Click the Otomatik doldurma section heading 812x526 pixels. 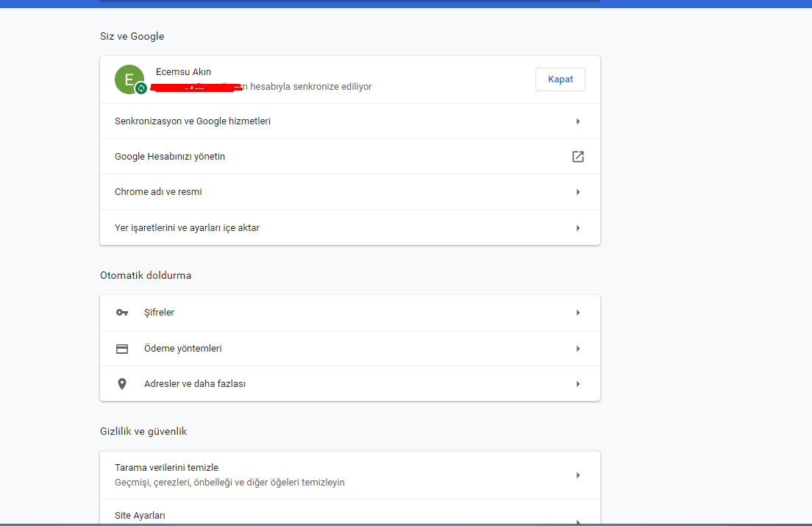(146, 275)
